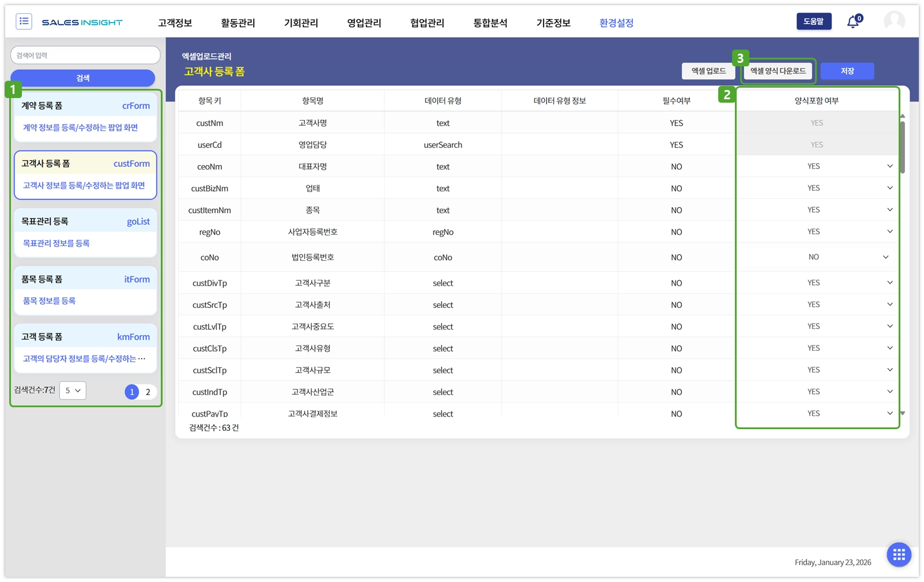Click the 양식포함 여부 column header

coord(817,100)
